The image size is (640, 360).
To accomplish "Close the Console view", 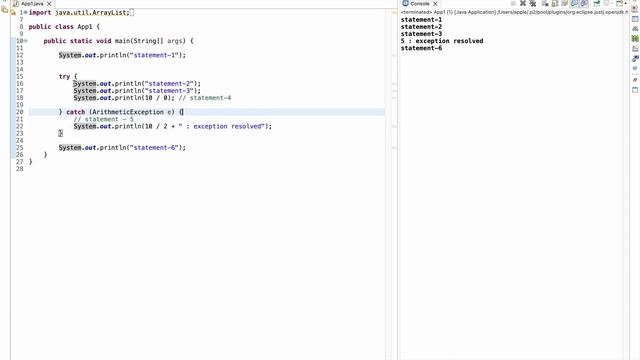I will coord(435,4).
